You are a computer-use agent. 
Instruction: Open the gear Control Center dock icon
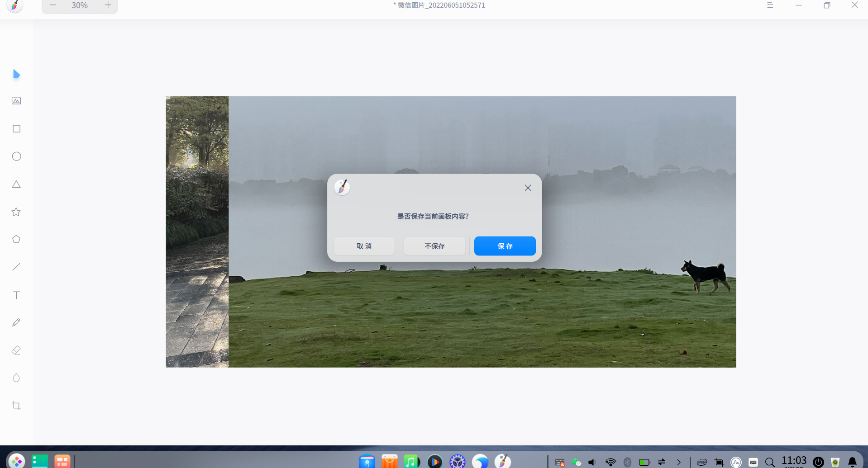(457, 462)
